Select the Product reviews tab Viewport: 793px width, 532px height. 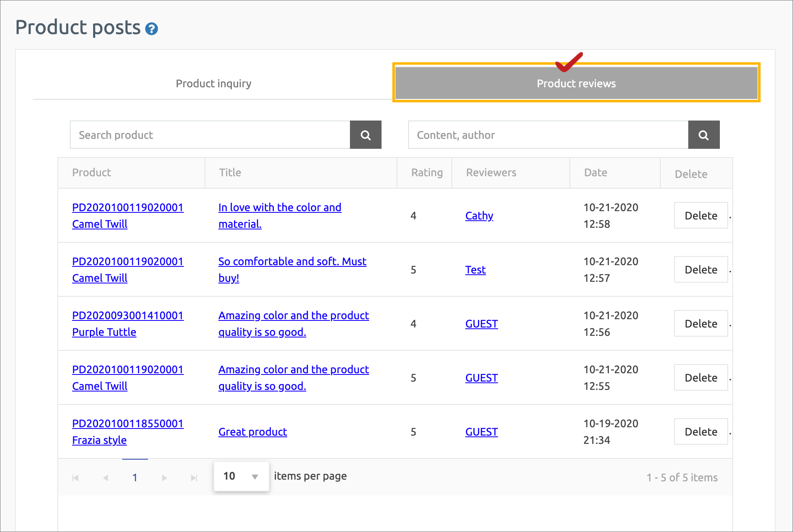[576, 84]
